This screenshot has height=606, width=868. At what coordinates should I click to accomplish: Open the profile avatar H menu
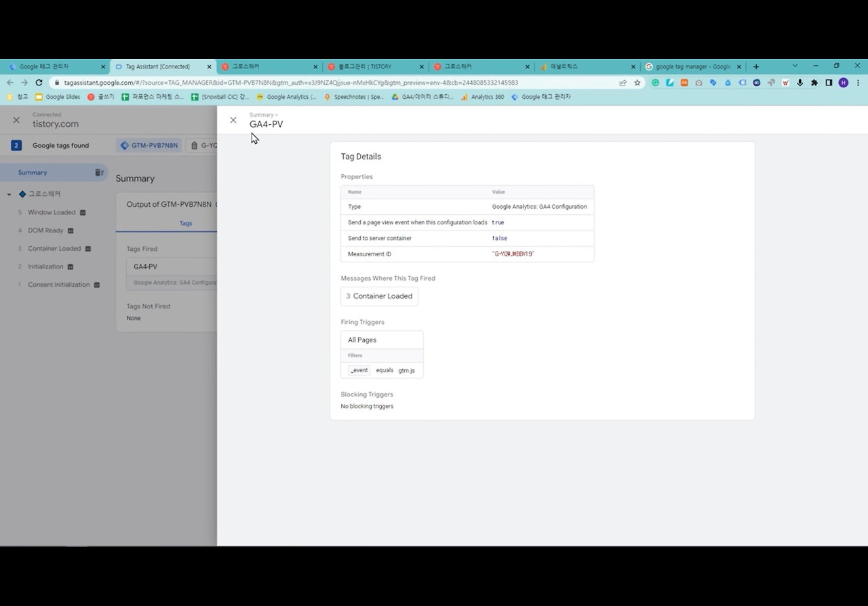(x=843, y=83)
